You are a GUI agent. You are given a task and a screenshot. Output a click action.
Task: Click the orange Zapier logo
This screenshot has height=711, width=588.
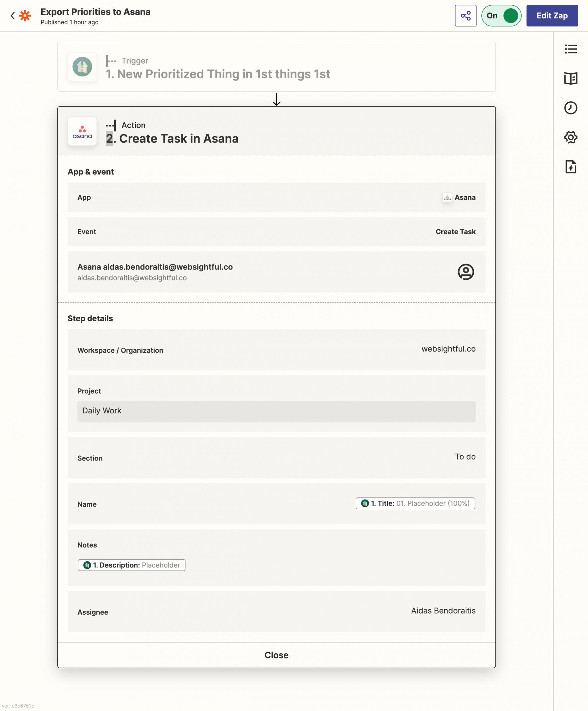(25, 15)
